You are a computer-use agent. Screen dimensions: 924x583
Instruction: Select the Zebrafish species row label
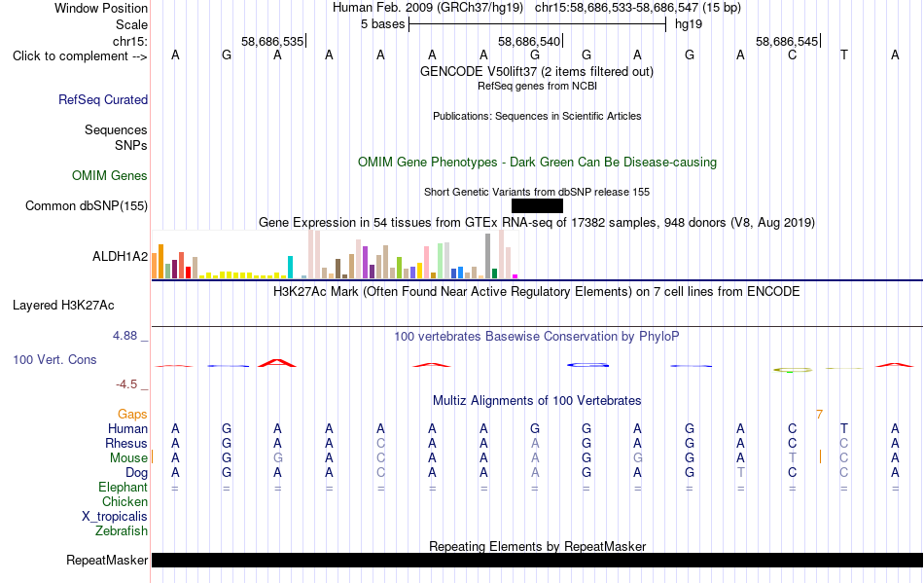(x=122, y=531)
